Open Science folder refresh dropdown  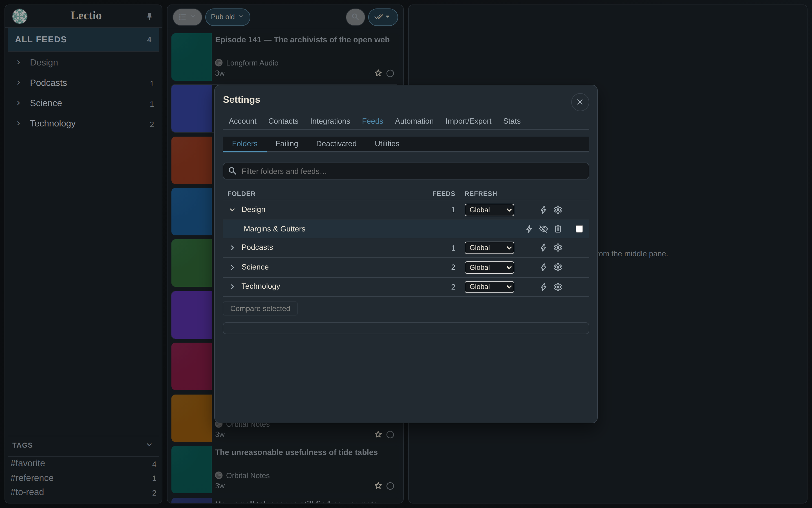489,268
